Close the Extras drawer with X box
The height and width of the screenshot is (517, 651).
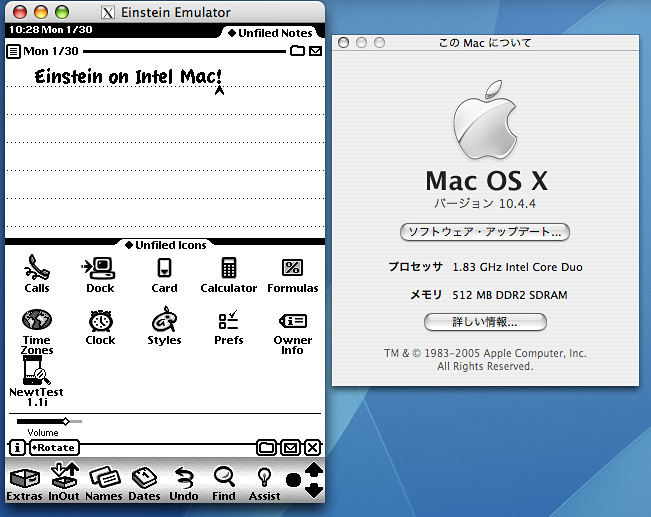point(313,448)
